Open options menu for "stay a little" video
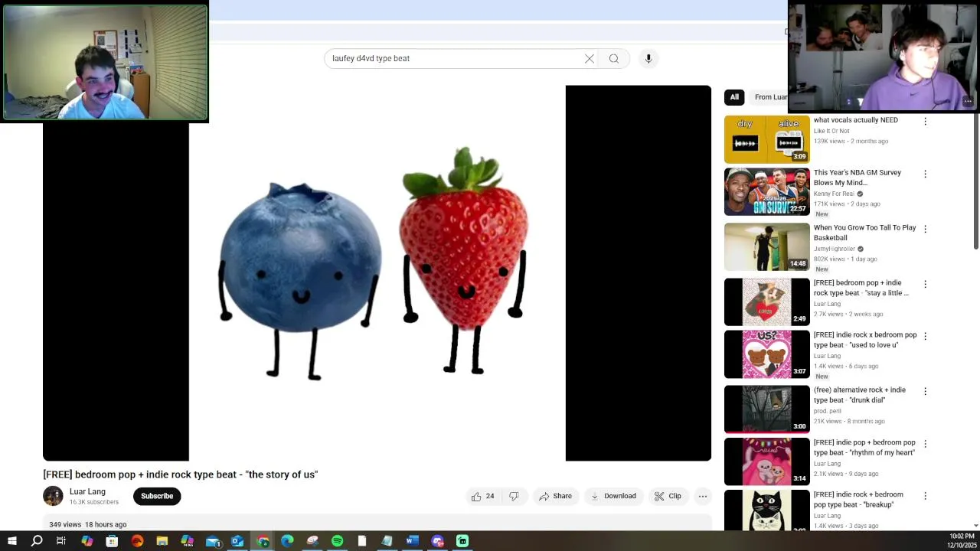980x551 pixels. coord(925,284)
